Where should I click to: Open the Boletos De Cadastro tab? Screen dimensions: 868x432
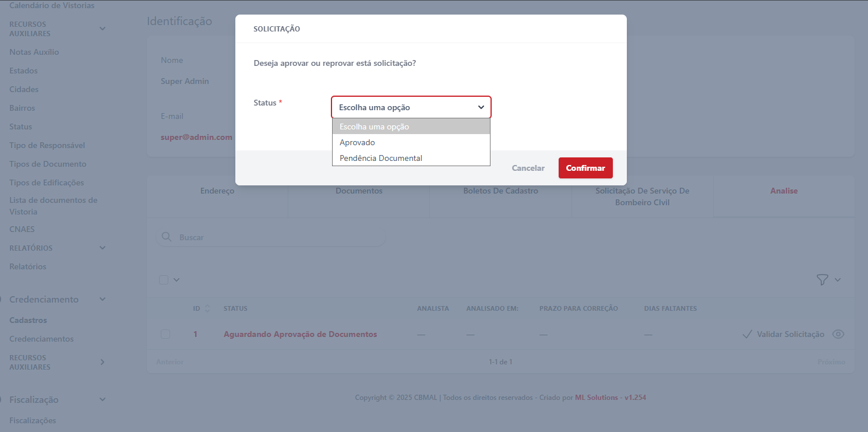[x=500, y=191]
